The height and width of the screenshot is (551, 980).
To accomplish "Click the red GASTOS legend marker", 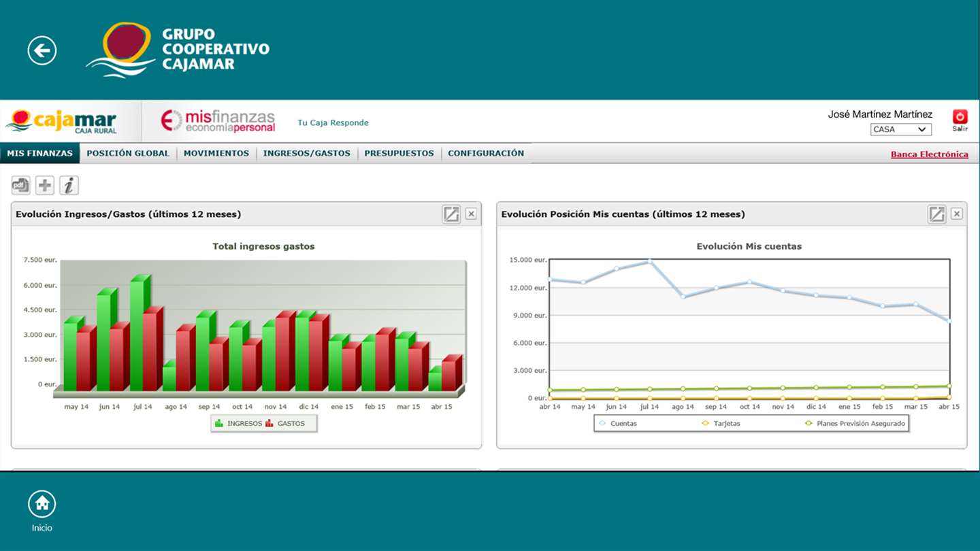I will (x=269, y=423).
